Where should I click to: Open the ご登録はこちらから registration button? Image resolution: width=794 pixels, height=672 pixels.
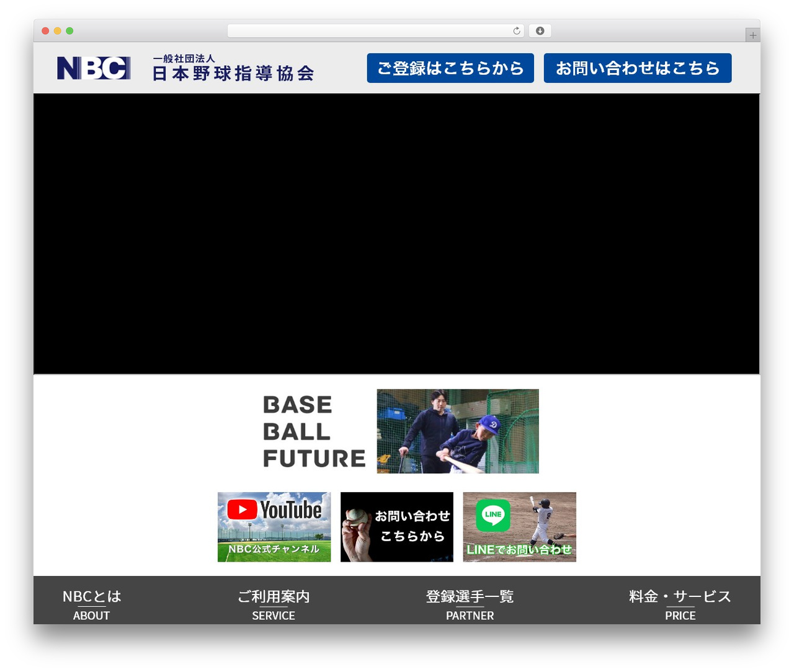(450, 68)
